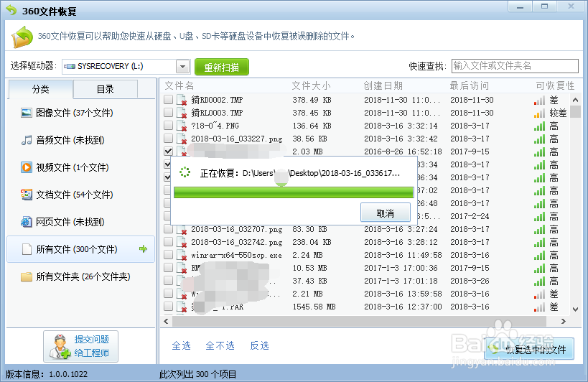Image resolution: width=588 pixels, height=382 pixels.
Task: Check the box for 2018-03-16_033227.png
Action: click(x=169, y=139)
